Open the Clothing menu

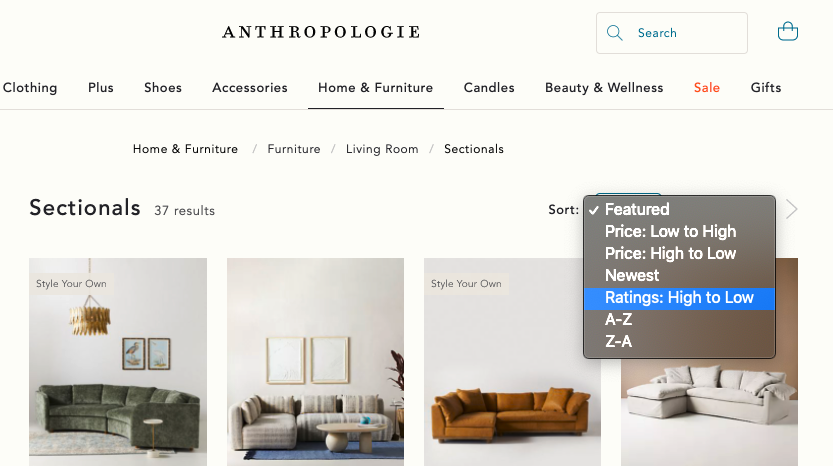point(30,88)
